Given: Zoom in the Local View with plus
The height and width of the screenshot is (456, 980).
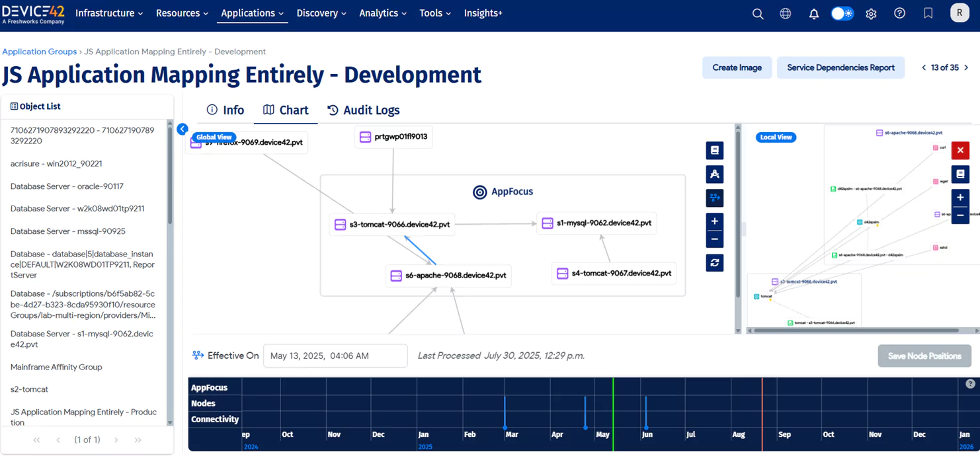Looking at the screenshot, I should tap(960, 198).
